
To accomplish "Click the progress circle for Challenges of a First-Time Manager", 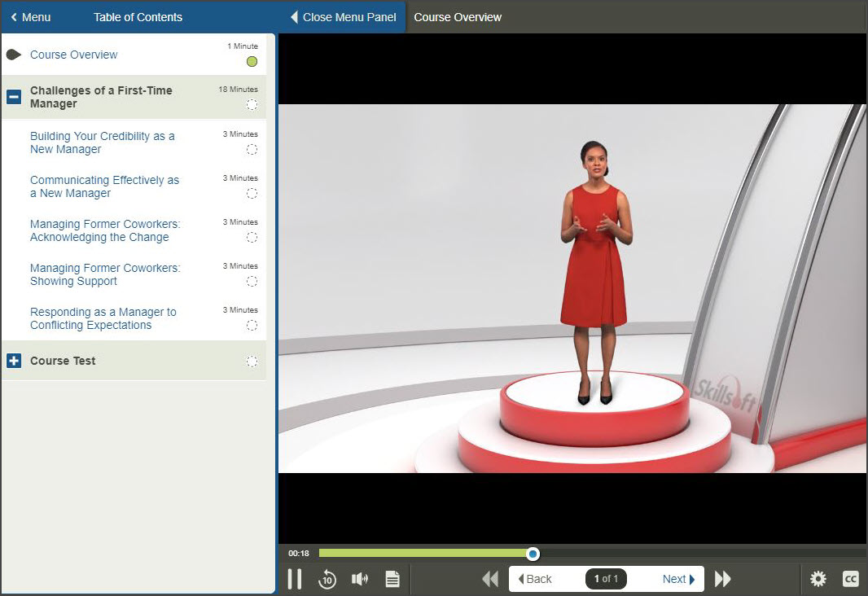I will tap(252, 104).
